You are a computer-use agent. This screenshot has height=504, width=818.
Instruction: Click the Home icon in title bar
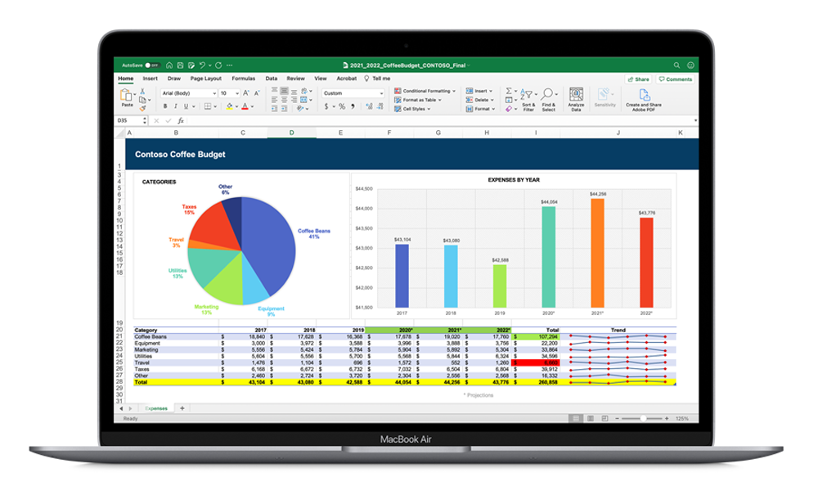point(169,65)
